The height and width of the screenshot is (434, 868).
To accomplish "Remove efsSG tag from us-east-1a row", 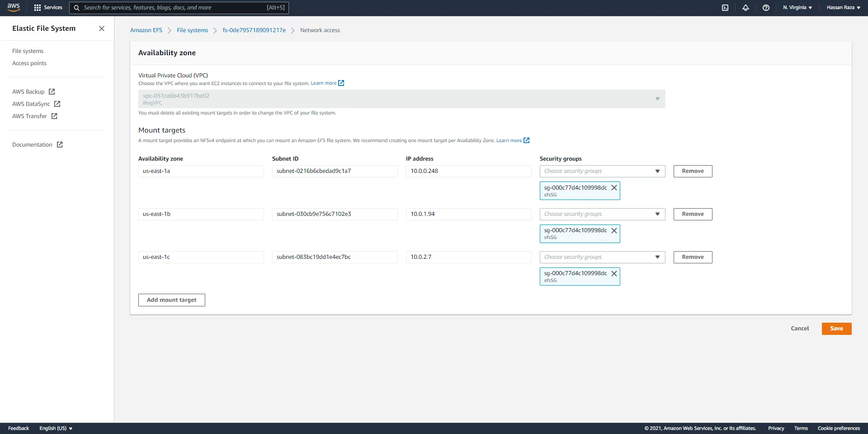I will click(x=614, y=188).
